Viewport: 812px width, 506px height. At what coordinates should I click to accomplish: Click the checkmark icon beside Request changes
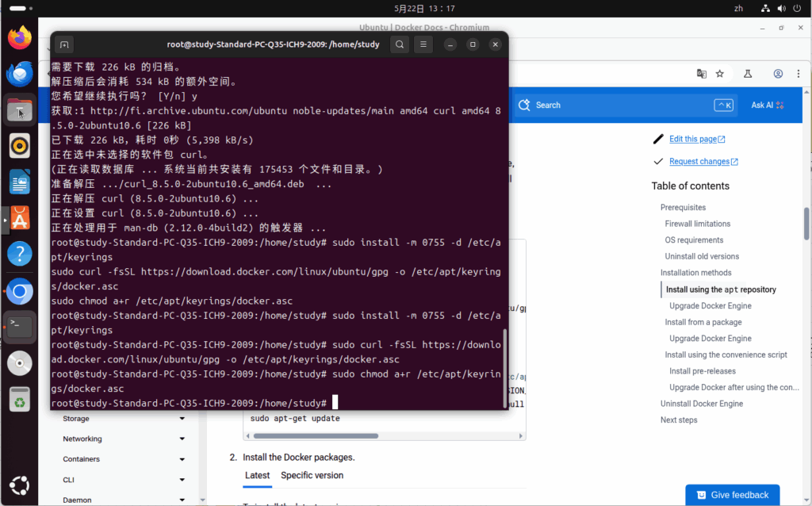[x=658, y=162]
